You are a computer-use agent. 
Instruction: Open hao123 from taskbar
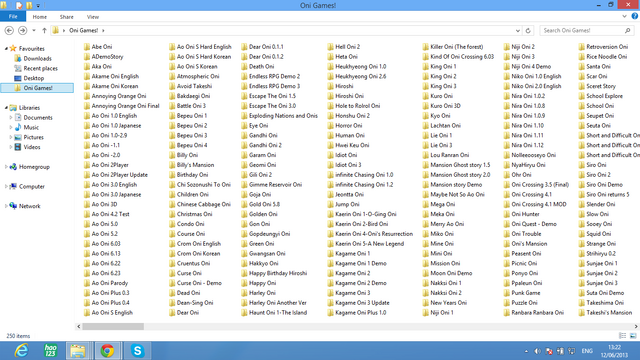click(50, 351)
